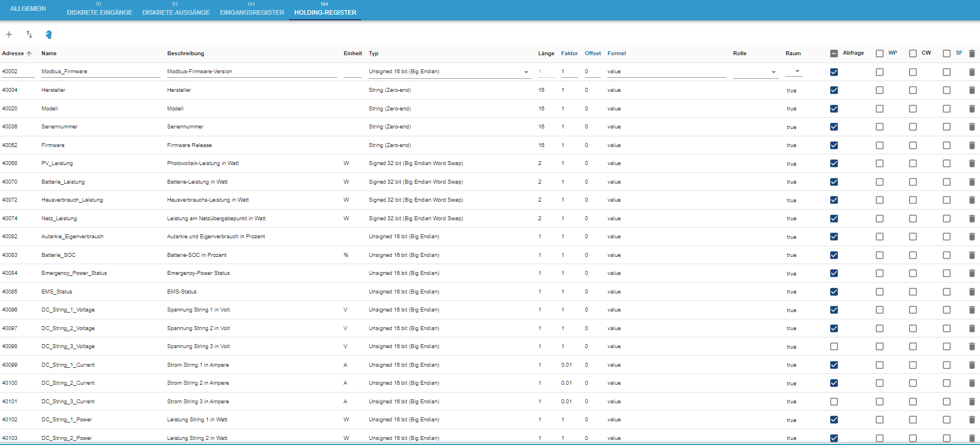Image resolution: width=980 pixels, height=445 pixels.
Task: Enable Abfrage for DC_String_3_Voltage
Action: tap(834, 346)
